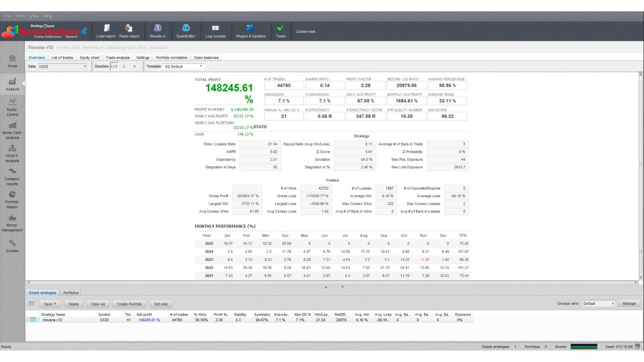Tick the select-all checkbox beside Save
The height and width of the screenshot is (362, 644).
coord(32,304)
